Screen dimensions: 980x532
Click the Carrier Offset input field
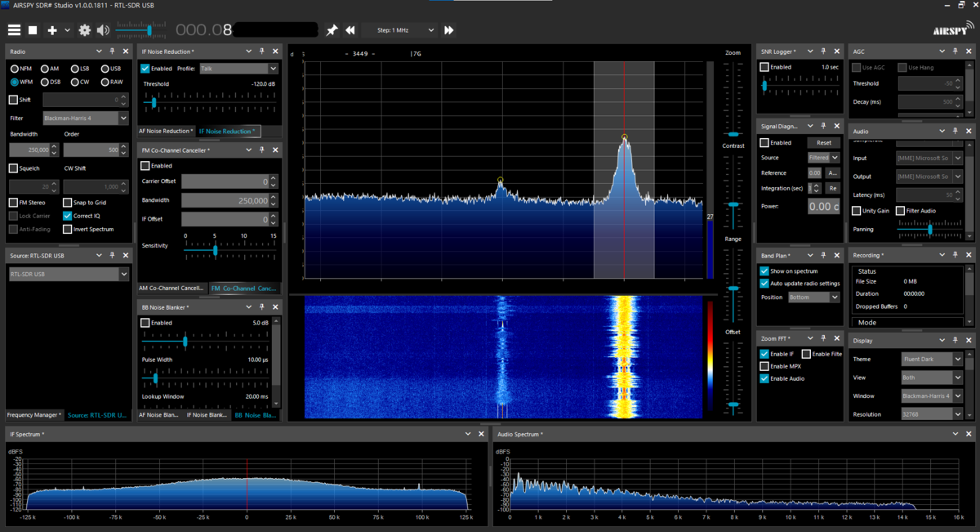(225, 181)
